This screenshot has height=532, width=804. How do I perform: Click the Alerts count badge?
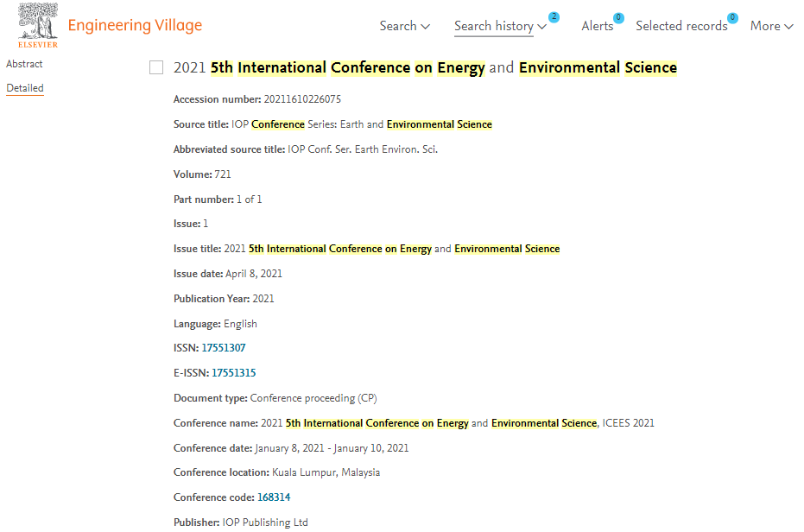618,17
